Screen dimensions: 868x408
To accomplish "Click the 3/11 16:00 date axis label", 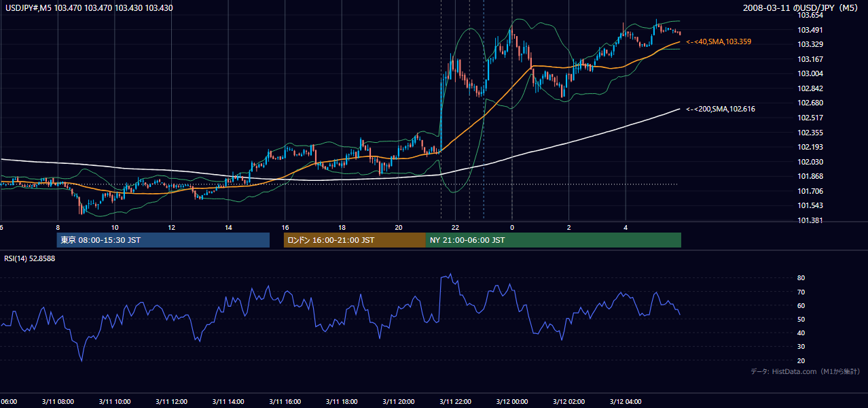I will [x=285, y=402].
